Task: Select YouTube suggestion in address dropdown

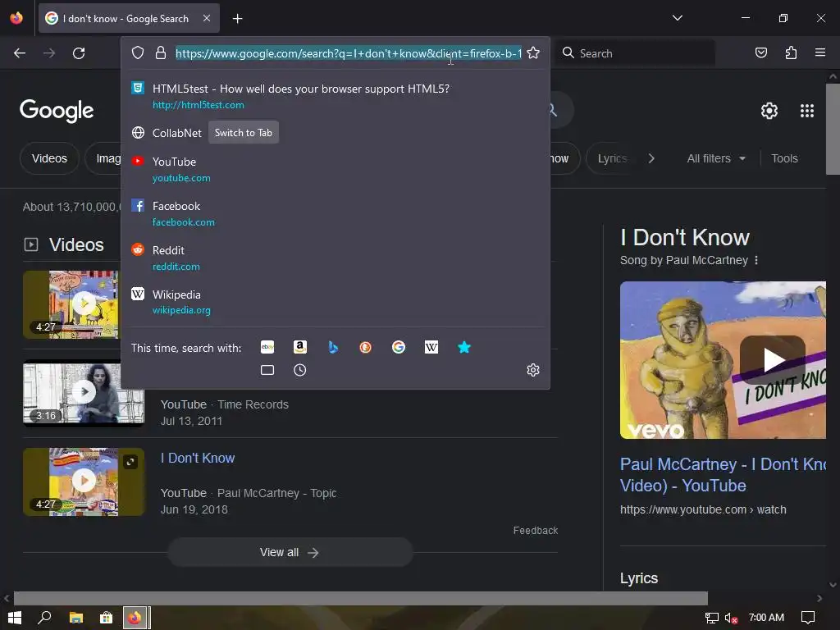Action: (336, 169)
